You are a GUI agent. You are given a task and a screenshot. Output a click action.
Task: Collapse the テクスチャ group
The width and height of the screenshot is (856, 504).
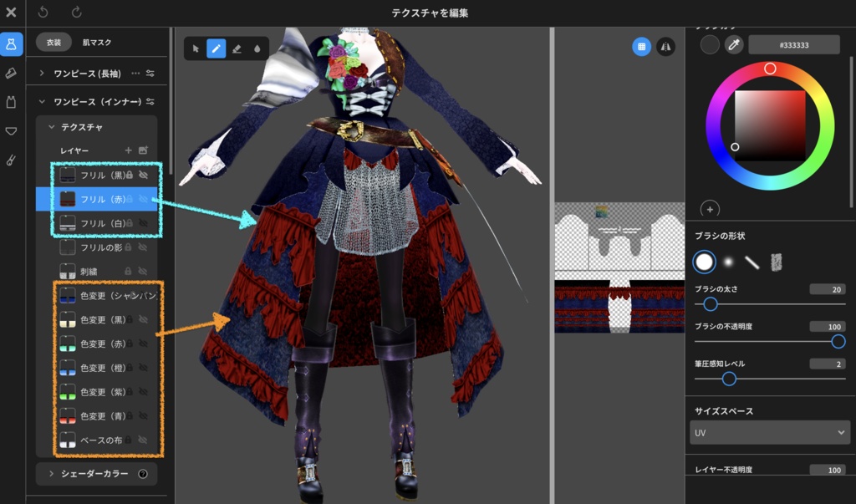[51, 127]
